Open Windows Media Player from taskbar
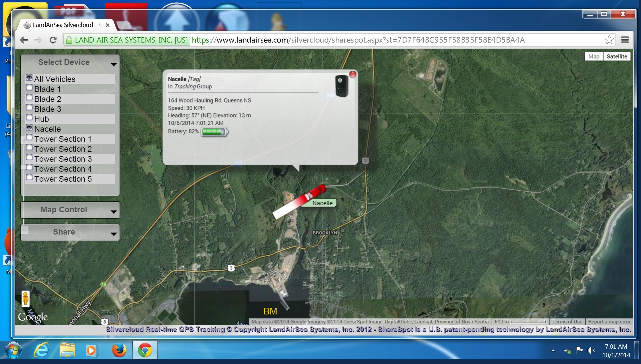 point(91,350)
